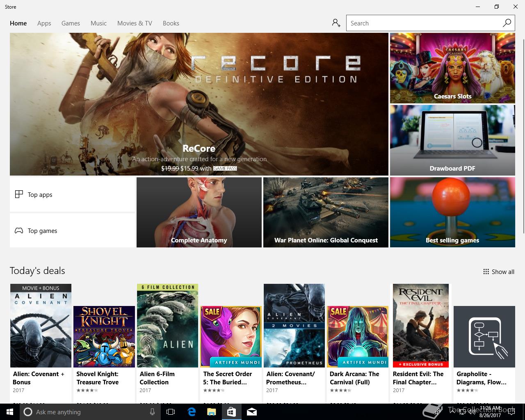
Task: Open Resident Evil: The Final Chapter poster
Action: coord(421,326)
